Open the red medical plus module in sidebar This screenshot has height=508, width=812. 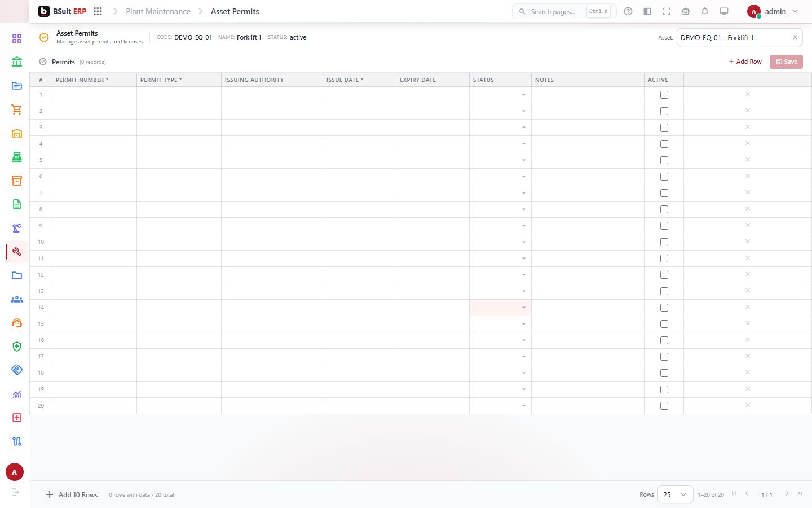17,418
